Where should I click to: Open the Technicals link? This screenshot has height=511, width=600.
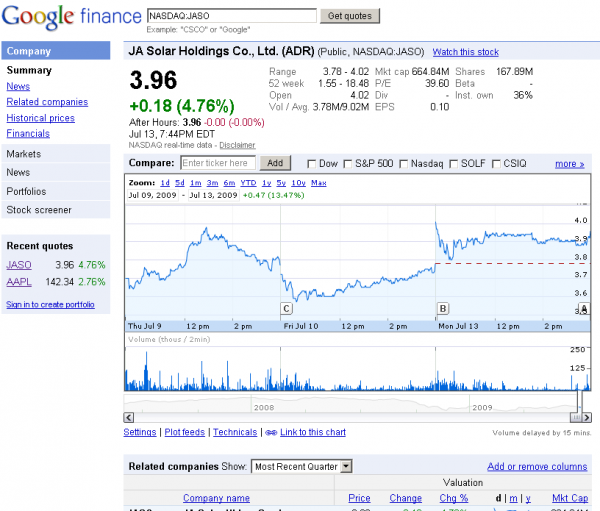click(x=235, y=432)
